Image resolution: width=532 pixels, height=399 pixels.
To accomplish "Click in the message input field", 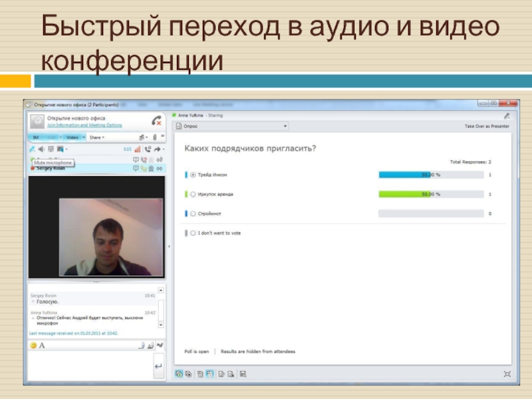I will click(90, 366).
